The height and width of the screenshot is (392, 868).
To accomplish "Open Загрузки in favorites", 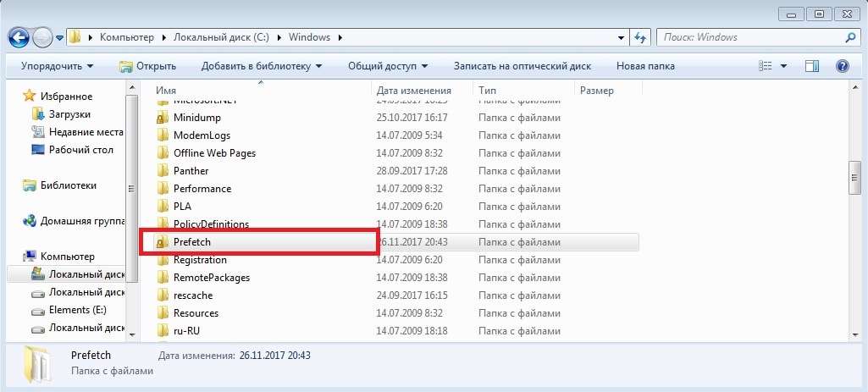I will pos(69,114).
